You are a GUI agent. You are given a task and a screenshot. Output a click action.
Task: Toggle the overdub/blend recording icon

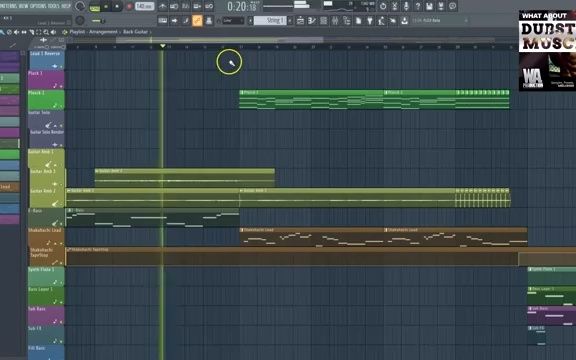click(197, 6)
